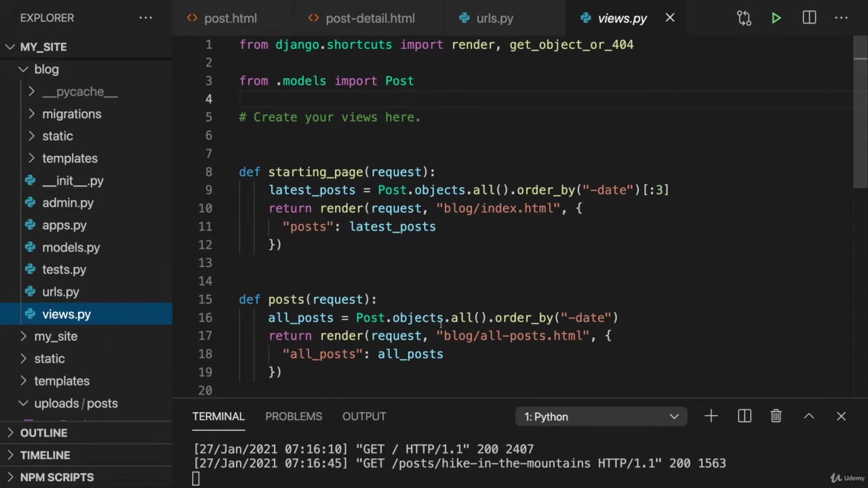Open models.py in the explorer
The height and width of the screenshot is (488, 868).
tap(71, 247)
